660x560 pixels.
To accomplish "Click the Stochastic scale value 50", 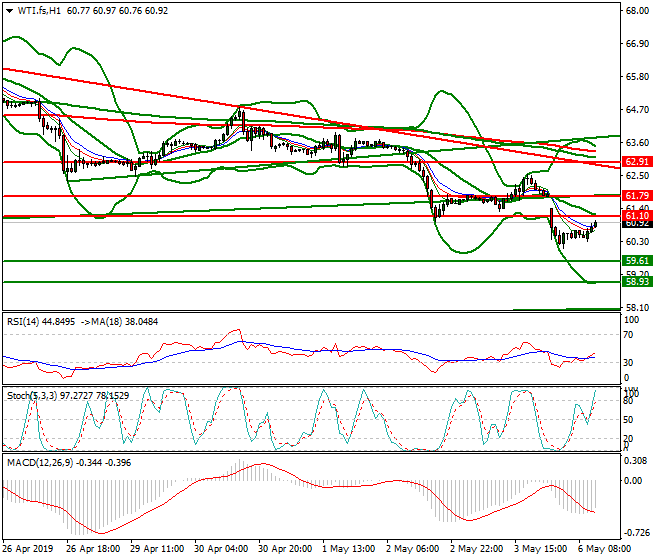I will (628, 420).
